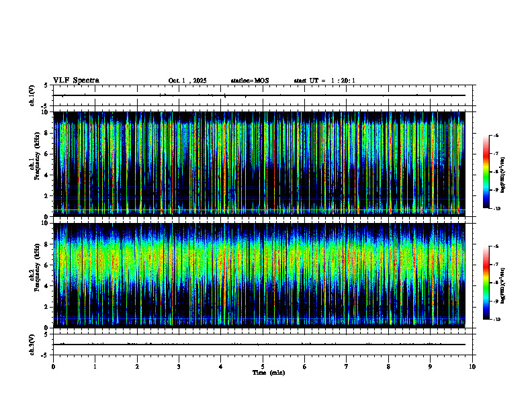Click time axis tick label "1"

(95, 367)
